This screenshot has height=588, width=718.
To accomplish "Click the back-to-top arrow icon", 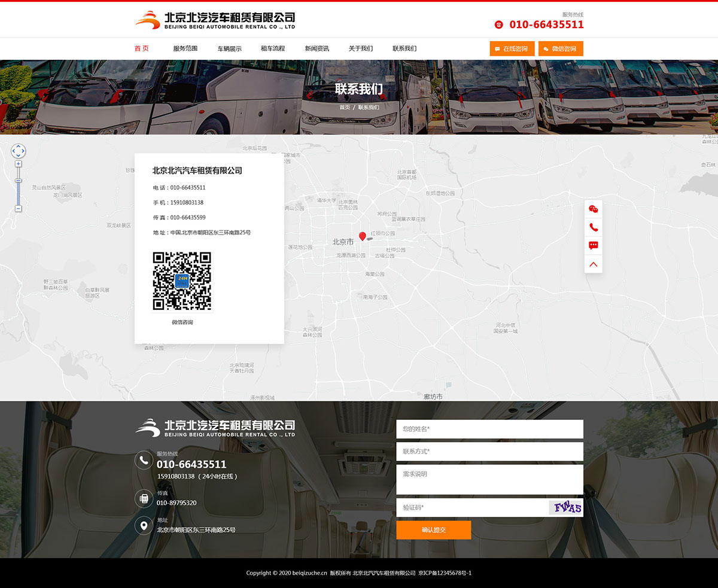I will tap(593, 264).
